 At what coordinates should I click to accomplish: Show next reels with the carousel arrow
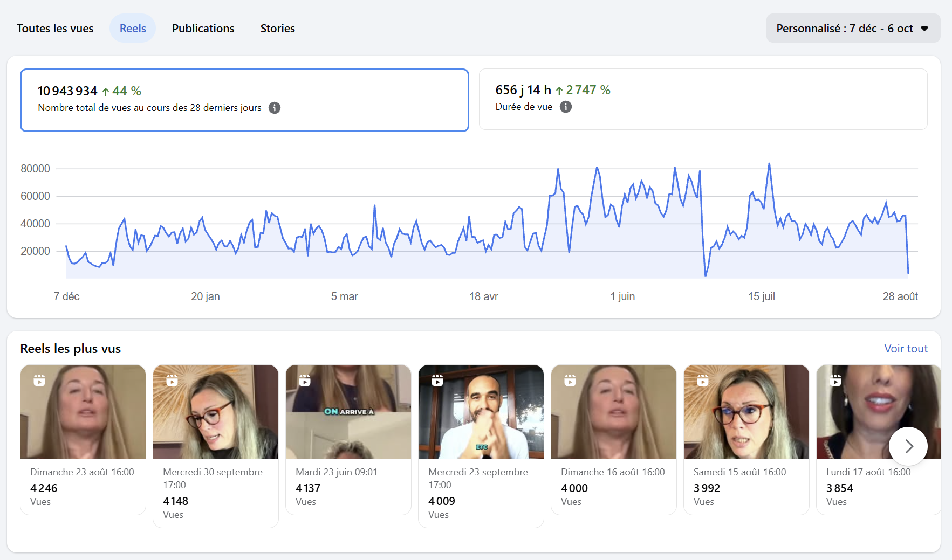point(908,446)
